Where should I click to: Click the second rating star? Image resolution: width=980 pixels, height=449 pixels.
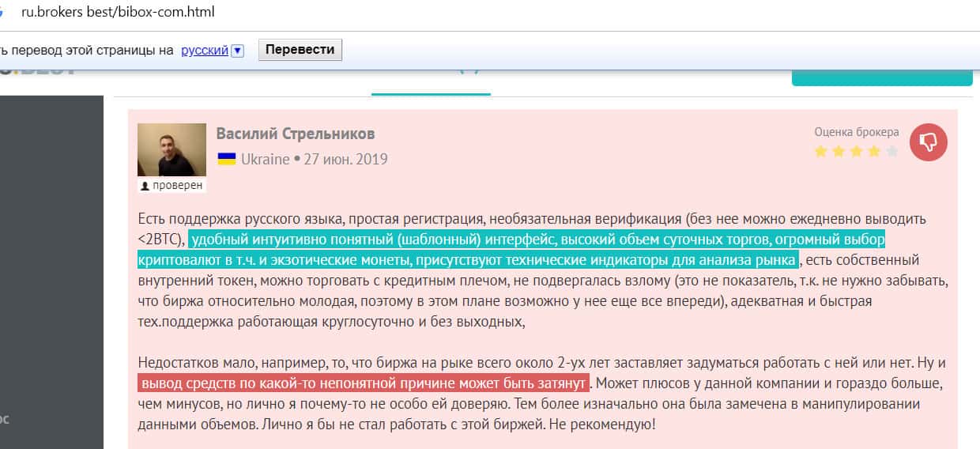pyautogui.click(x=839, y=151)
